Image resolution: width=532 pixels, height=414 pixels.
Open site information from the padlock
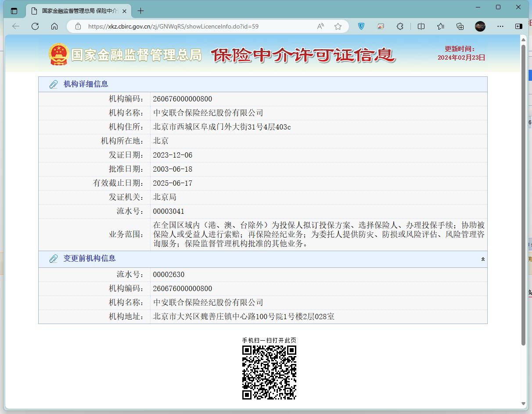(78, 26)
